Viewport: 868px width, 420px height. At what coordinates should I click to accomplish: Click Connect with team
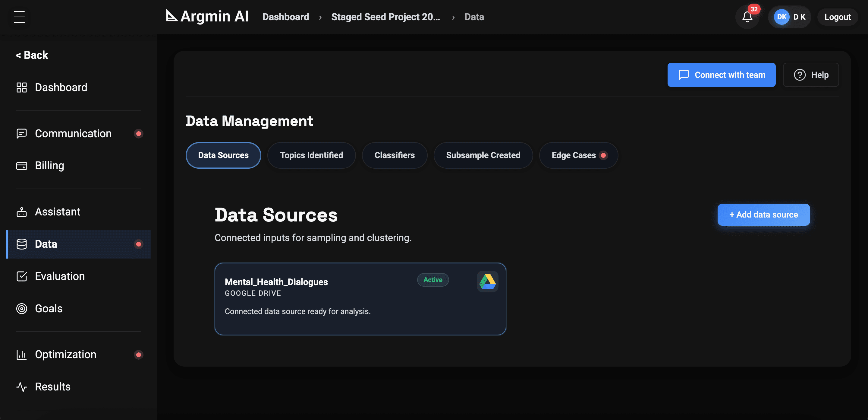point(722,75)
